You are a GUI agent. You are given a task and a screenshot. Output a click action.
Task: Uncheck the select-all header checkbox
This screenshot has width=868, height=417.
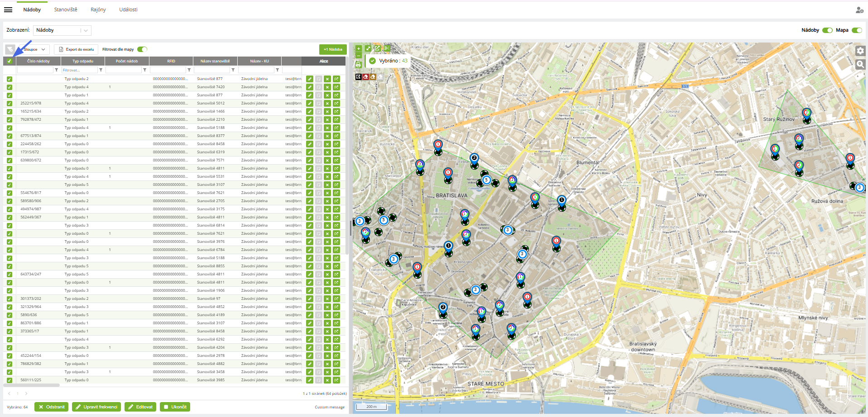[x=10, y=61]
